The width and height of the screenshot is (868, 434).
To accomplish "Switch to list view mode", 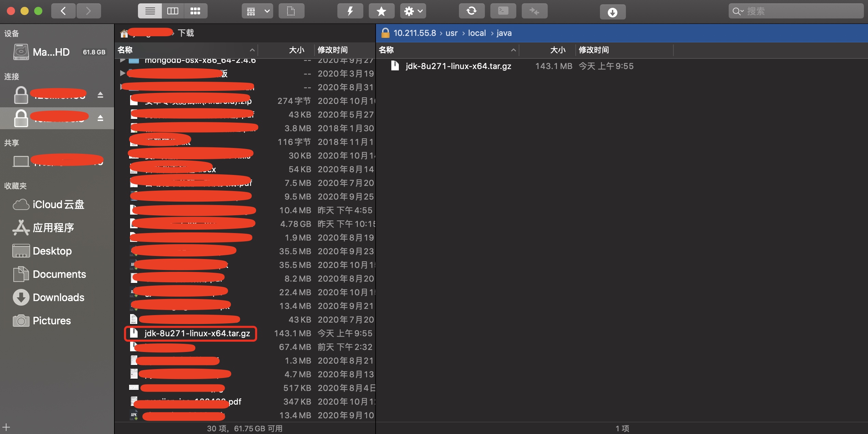I will (150, 11).
